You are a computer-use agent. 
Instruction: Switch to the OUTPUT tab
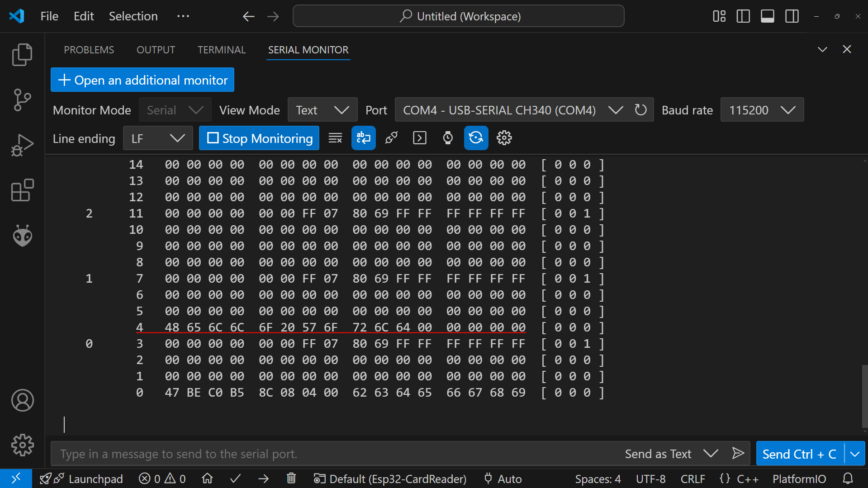pyautogui.click(x=156, y=50)
